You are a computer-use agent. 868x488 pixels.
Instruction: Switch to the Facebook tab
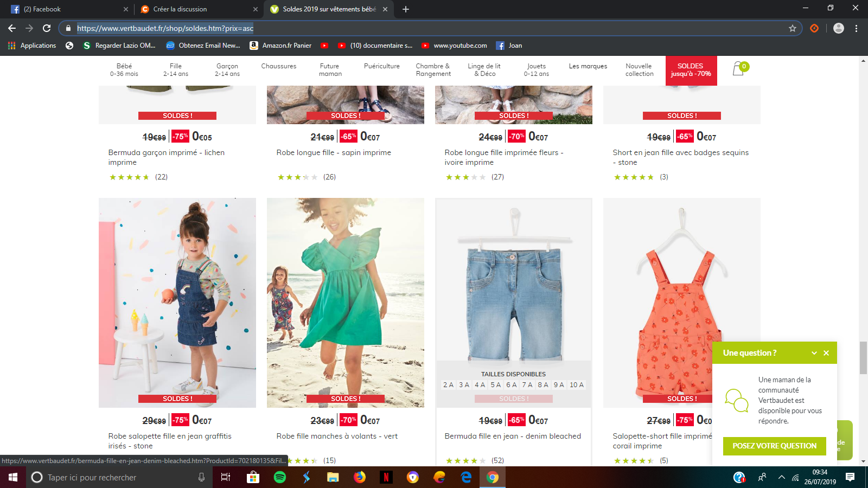coord(65,9)
